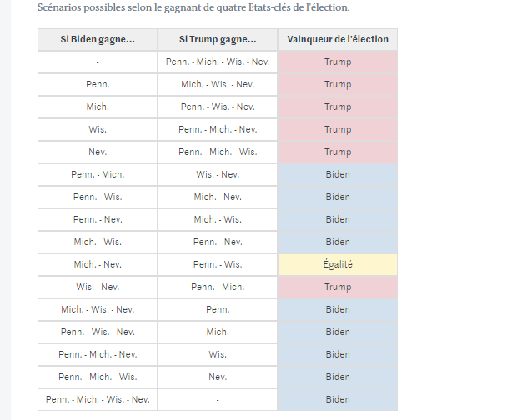Click the yellow 'Égalité' result cell
The image size is (527, 420).
(x=337, y=264)
